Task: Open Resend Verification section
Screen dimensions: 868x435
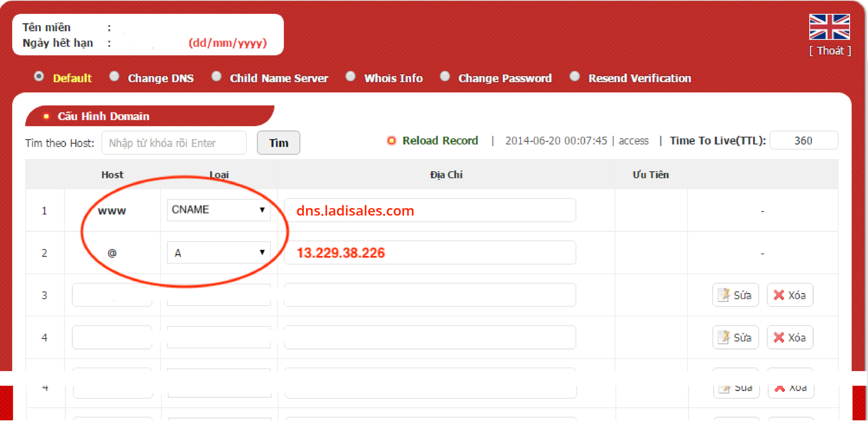Action: (639, 78)
